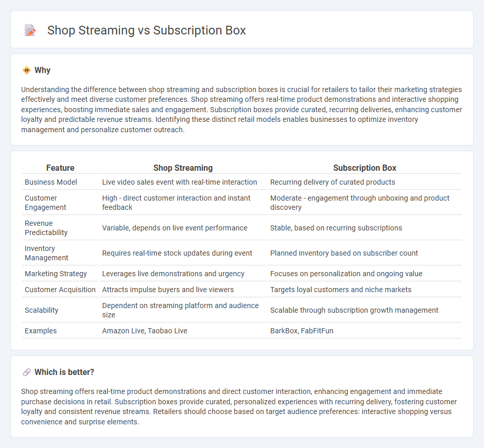Click the orange diamond icon next to Why
This screenshot has width=484, height=448.
[27, 70]
